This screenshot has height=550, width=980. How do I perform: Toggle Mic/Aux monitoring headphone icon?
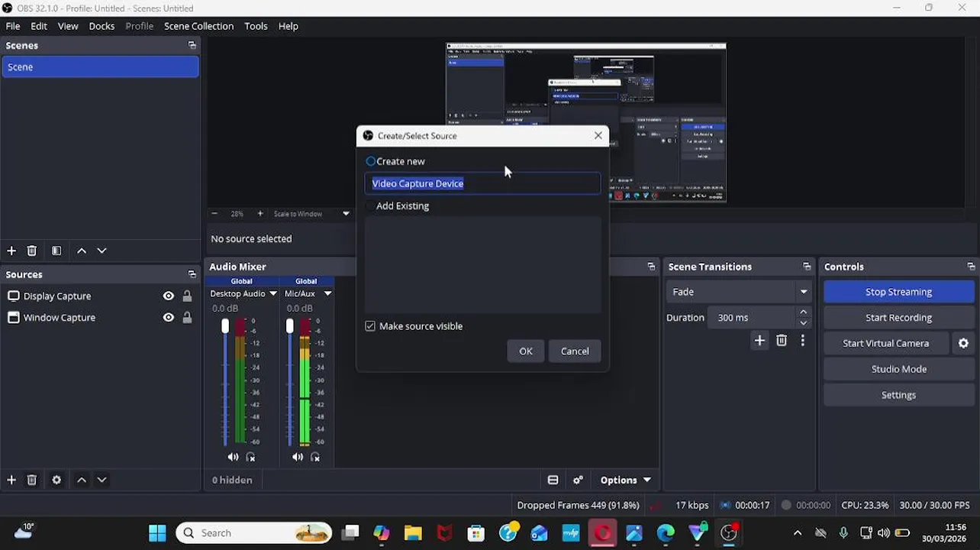point(315,457)
